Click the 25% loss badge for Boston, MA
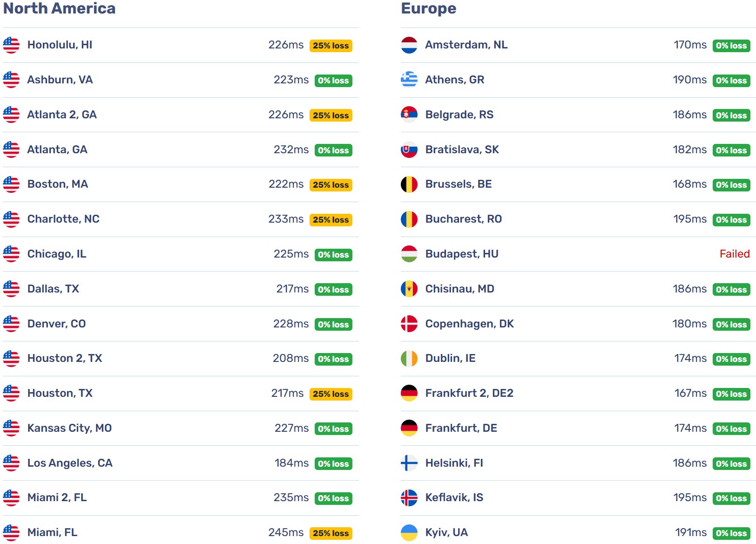Viewport: 756px width, 544px height. (x=331, y=185)
